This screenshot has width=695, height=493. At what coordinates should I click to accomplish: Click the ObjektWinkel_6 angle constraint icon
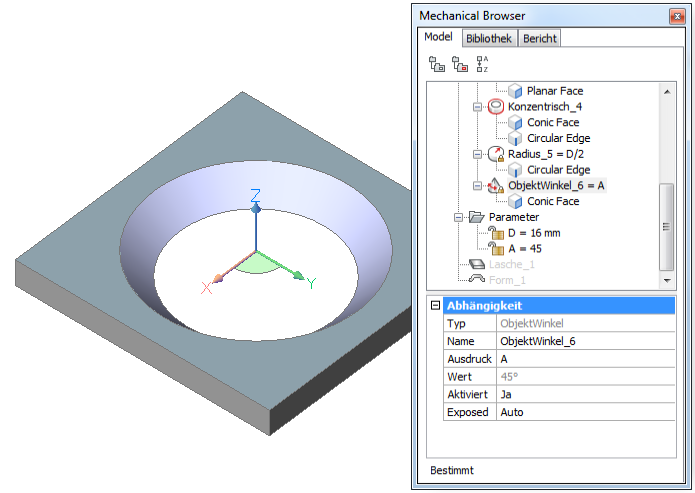496,186
